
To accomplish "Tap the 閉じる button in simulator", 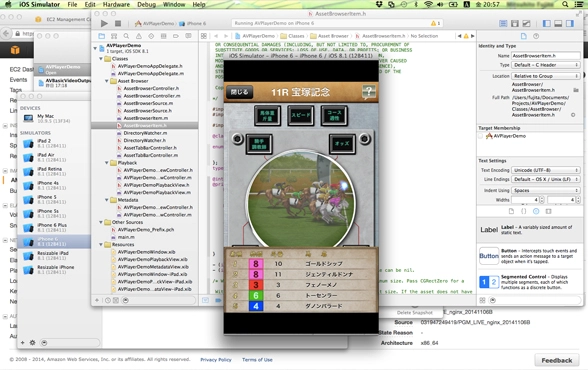I will pyautogui.click(x=240, y=92).
